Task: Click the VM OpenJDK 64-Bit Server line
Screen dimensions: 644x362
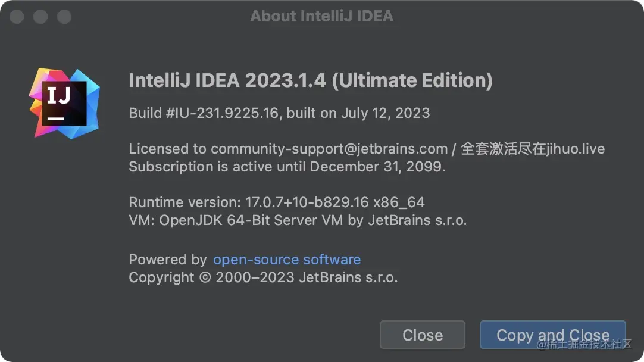Action: pyautogui.click(x=298, y=220)
